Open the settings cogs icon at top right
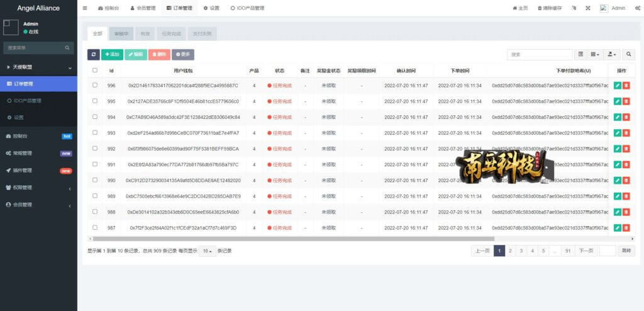Image resolution: width=644 pixels, height=311 pixels. click(x=638, y=8)
